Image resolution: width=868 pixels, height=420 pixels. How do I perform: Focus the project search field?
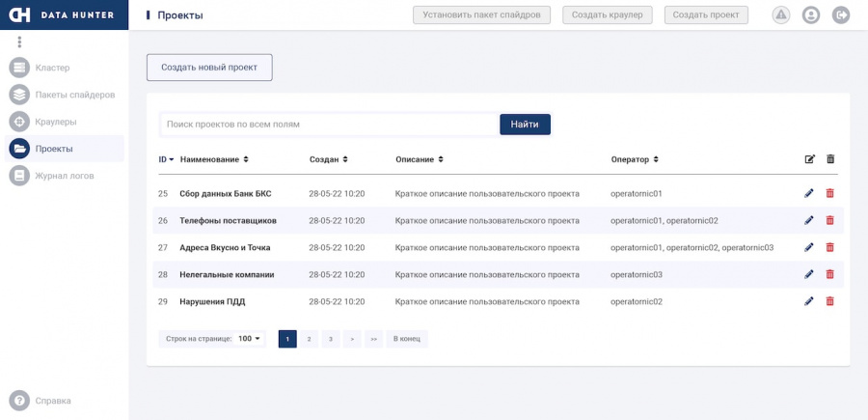[330, 125]
